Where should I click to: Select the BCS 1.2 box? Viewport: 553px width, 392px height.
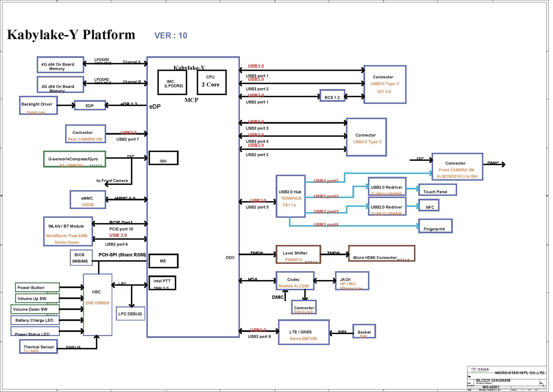coord(332,96)
